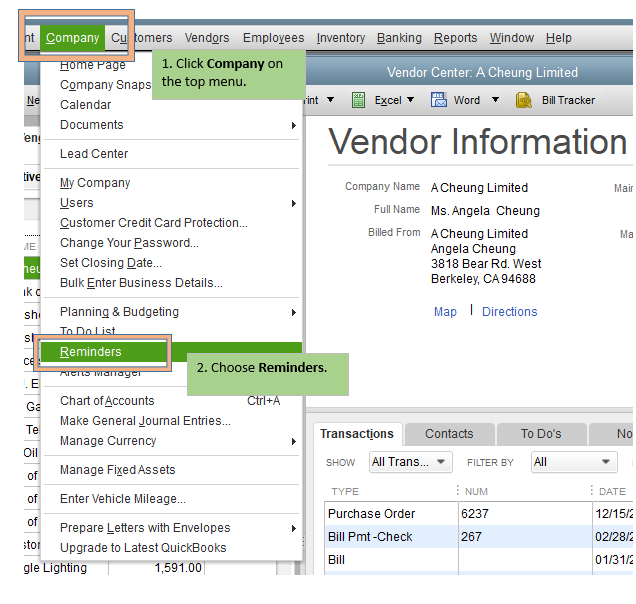Switch to the Transactions tab
Screen dimensions: 636x604
tap(357, 434)
